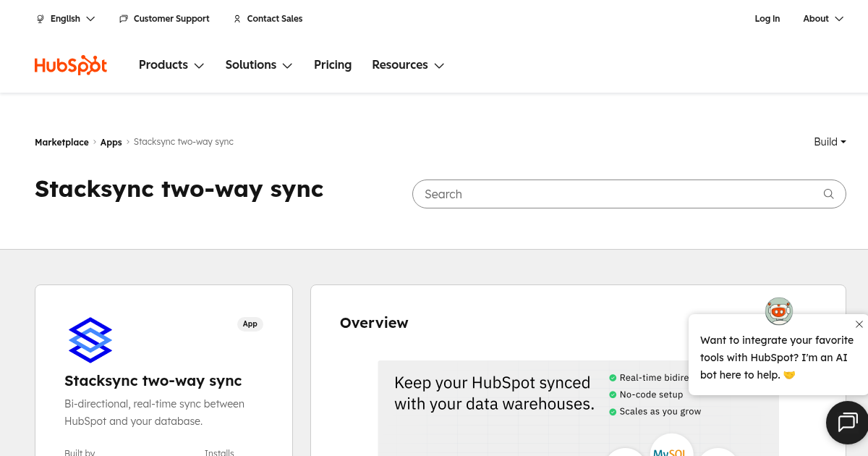Click the App badge label
This screenshot has height=456, width=868.
point(250,324)
